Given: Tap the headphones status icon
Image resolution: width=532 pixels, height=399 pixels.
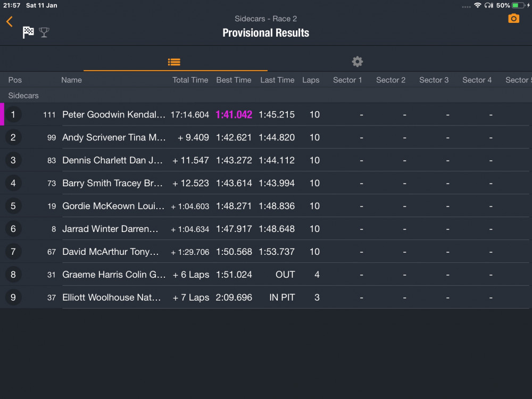Looking at the screenshot, I should (489, 5).
